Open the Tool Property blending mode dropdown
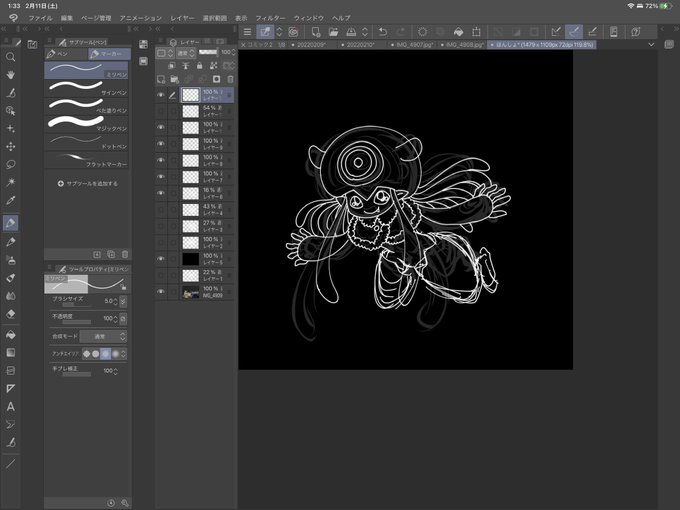The width and height of the screenshot is (680, 510). (103, 336)
